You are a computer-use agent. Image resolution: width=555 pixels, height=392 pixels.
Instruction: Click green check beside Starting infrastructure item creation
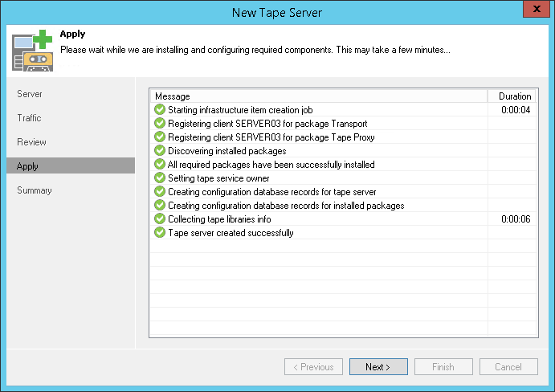click(160, 110)
